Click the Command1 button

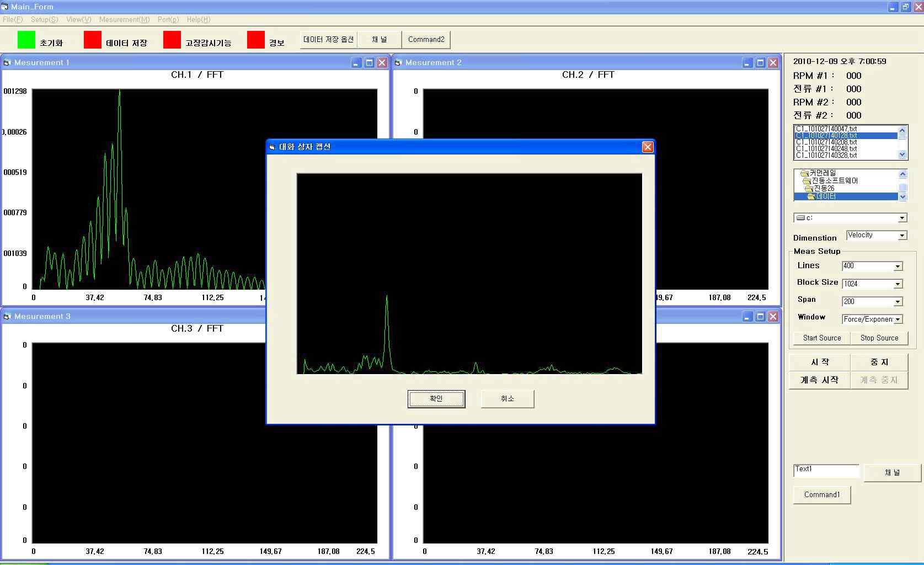(x=822, y=495)
